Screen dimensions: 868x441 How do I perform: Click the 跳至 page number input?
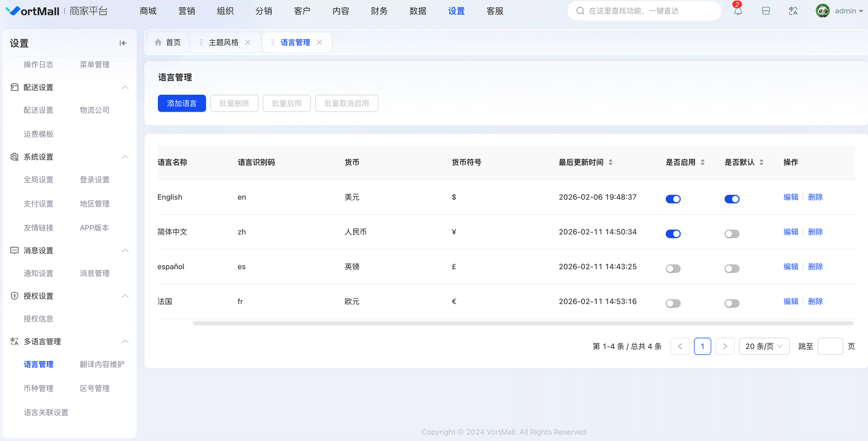[830, 346]
